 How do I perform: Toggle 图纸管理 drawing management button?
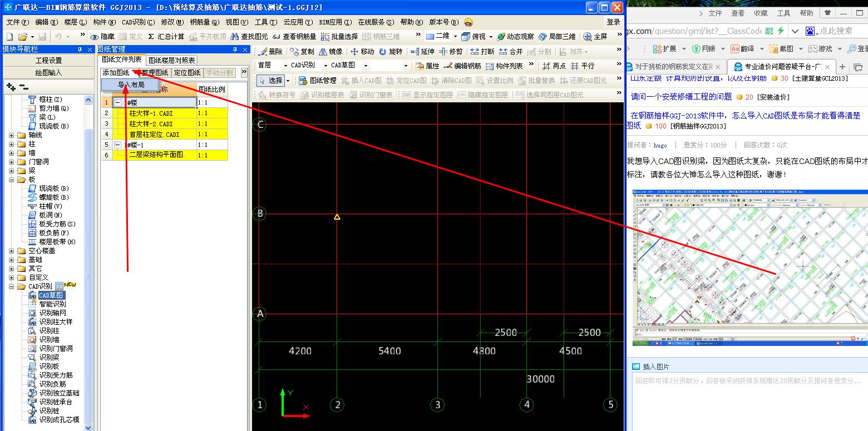(x=318, y=80)
